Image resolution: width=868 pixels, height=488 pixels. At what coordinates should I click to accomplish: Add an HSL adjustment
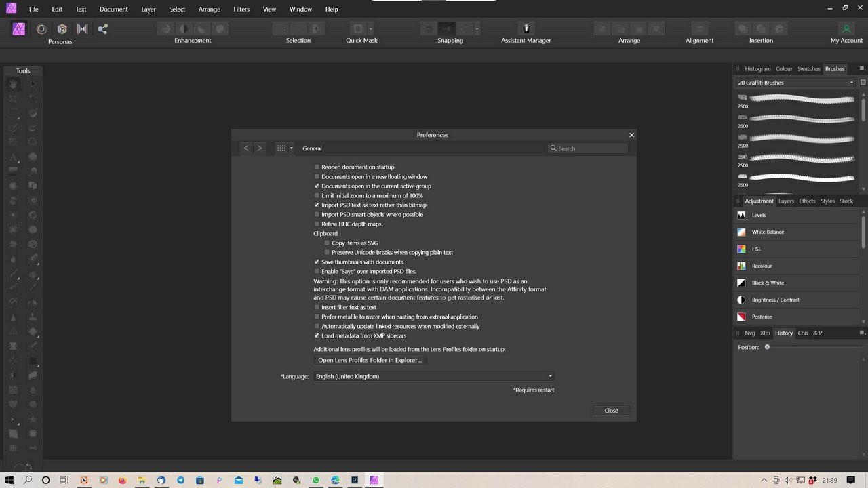pos(796,249)
